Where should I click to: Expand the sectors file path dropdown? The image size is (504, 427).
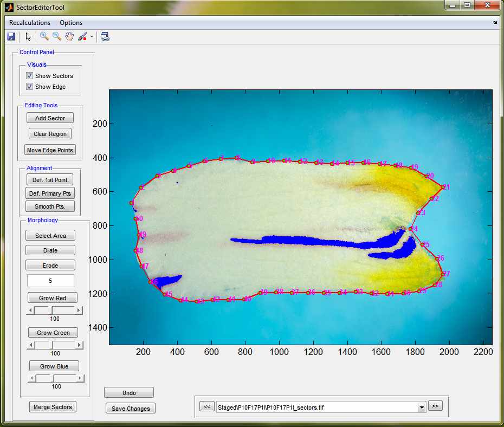click(x=422, y=407)
